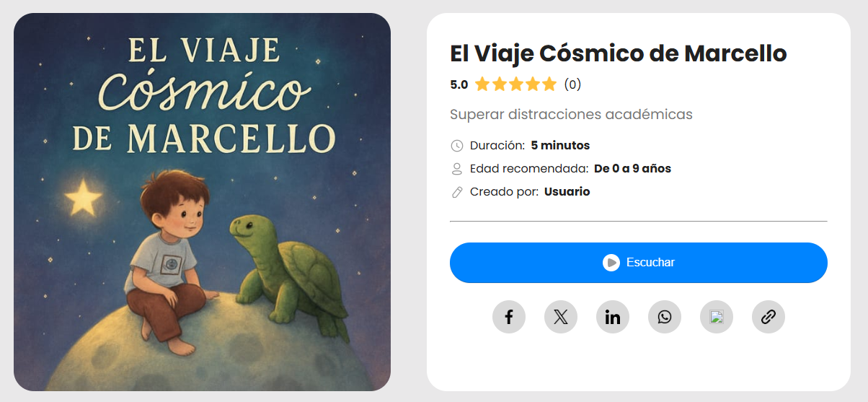Click the clock icon beside Duración

coord(457,146)
